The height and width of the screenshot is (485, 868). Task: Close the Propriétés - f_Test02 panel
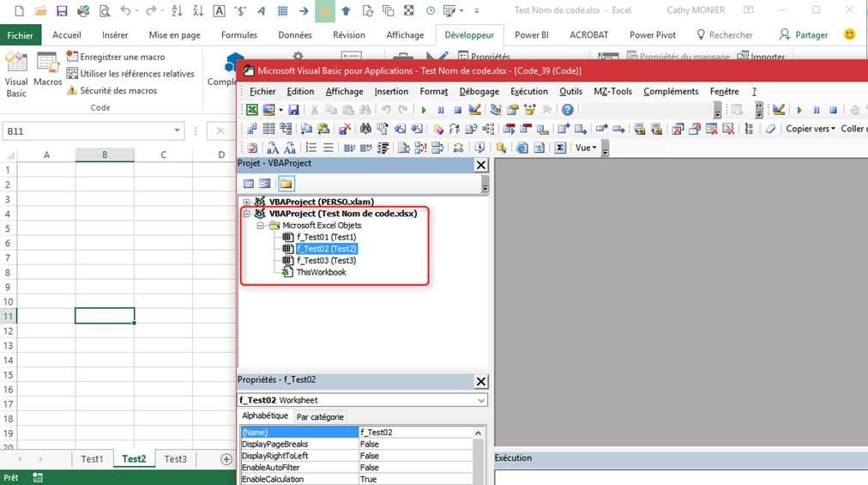click(x=481, y=381)
